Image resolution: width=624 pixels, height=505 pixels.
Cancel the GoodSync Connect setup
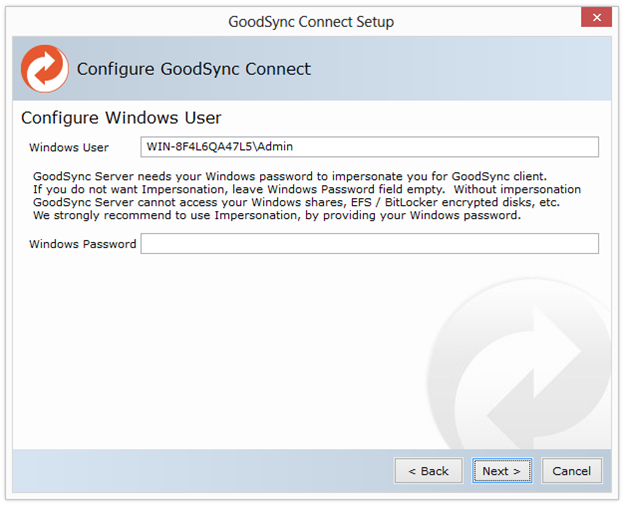click(x=571, y=471)
